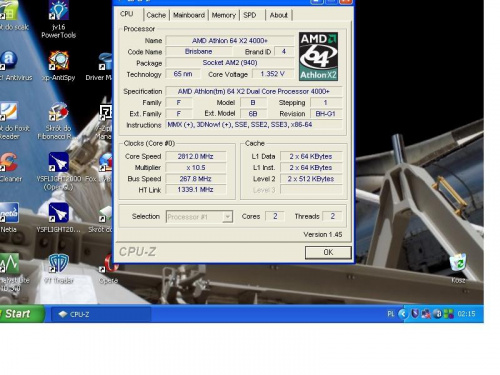Open the spreadsheet shortcut 'do scik'
The width and height of the screenshot is (500, 375).
pyautogui.click(x=9, y=10)
